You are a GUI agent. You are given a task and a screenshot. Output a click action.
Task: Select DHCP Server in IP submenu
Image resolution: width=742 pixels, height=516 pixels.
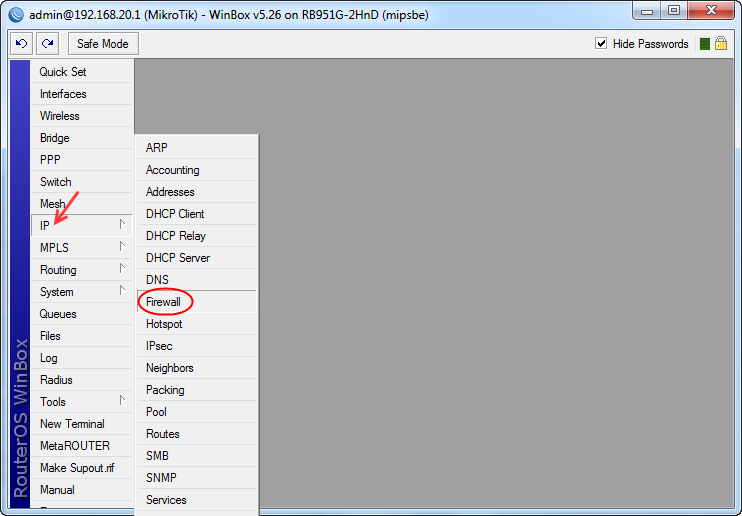178,258
